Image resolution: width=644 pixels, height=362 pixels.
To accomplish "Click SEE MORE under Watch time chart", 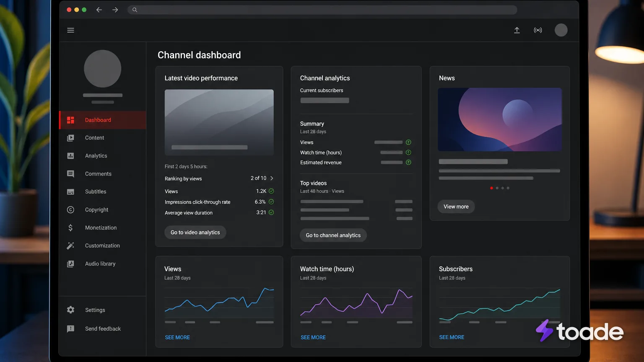I will point(313,337).
